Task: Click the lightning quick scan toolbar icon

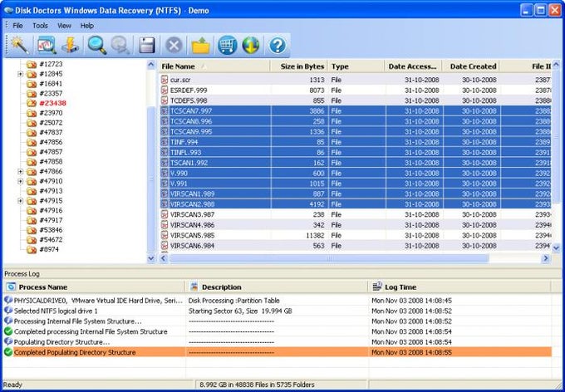Action: coord(70,46)
